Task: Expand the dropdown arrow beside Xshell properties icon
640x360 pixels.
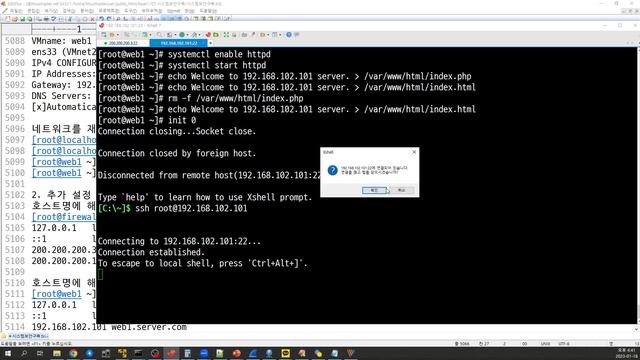Action: tap(151, 35)
